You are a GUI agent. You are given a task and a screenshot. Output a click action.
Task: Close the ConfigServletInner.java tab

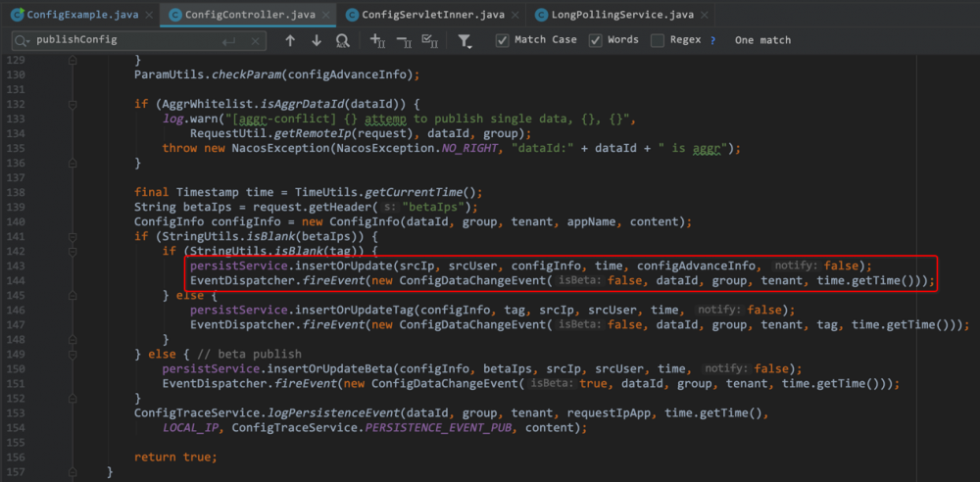pyautogui.click(x=514, y=15)
